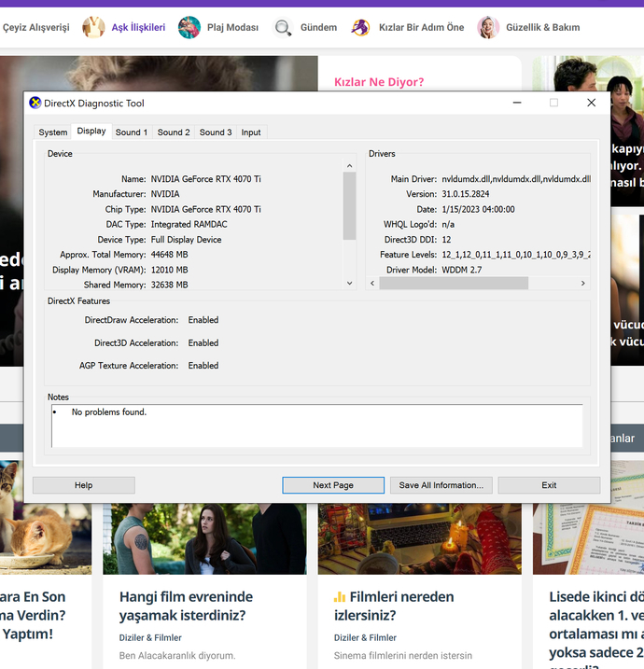The image size is (644, 669).
Task: Switch to the System tab
Action: pos(53,132)
